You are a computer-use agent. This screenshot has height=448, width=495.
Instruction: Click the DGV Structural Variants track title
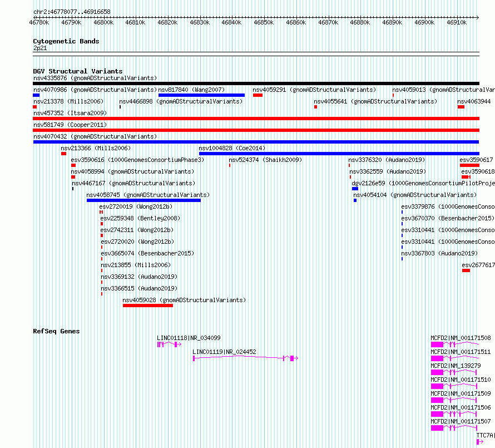tap(78, 71)
